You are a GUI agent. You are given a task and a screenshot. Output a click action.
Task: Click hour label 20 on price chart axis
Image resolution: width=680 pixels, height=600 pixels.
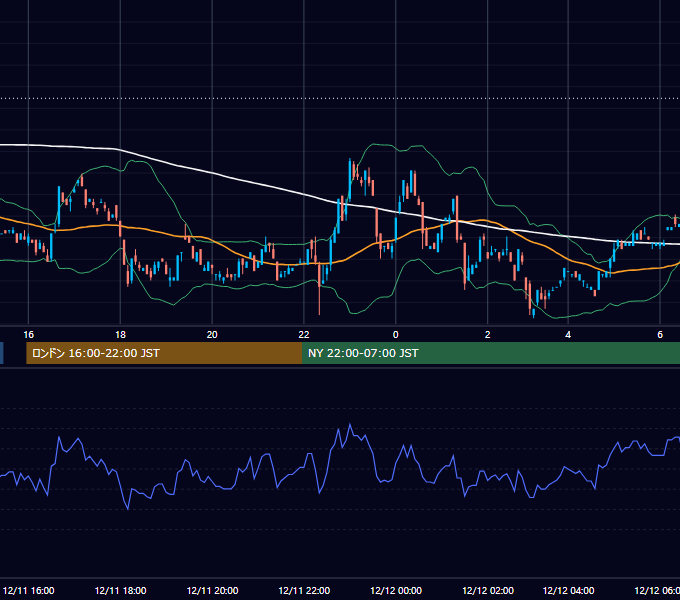point(212,335)
